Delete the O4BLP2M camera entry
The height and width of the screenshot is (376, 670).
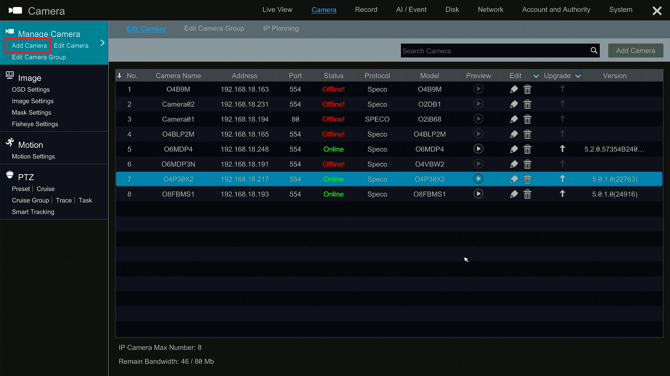click(x=527, y=134)
